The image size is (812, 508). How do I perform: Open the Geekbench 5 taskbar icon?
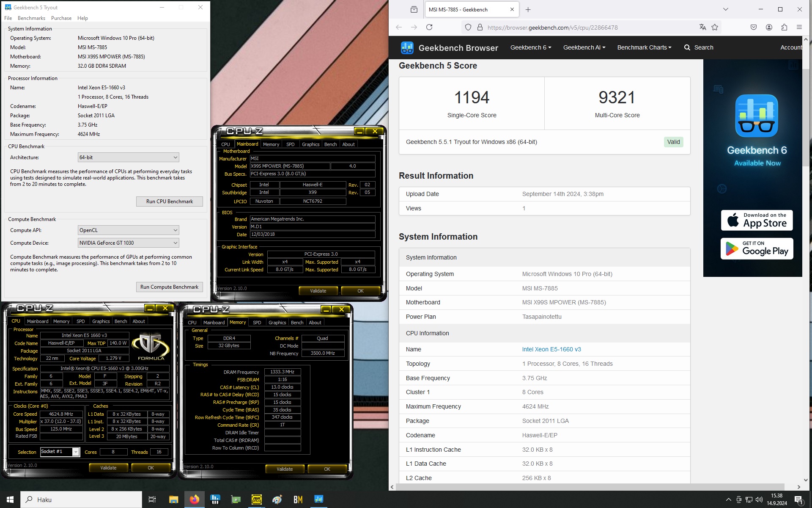tap(318, 500)
